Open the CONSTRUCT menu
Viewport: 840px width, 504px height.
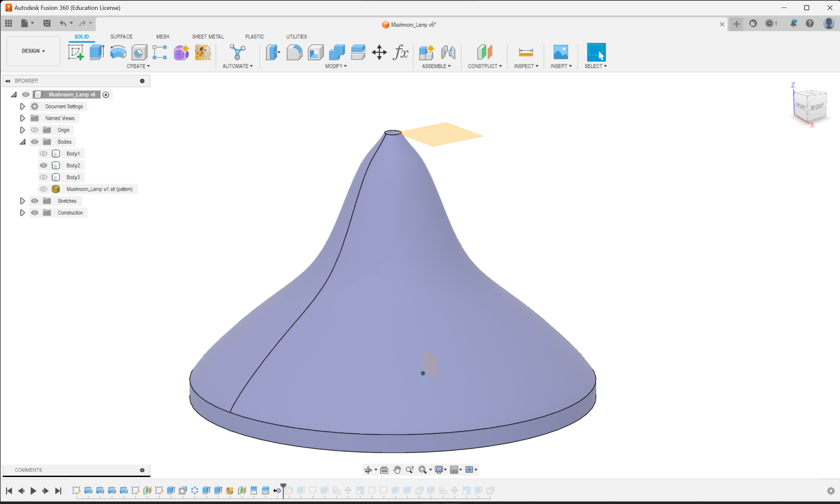click(x=485, y=66)
